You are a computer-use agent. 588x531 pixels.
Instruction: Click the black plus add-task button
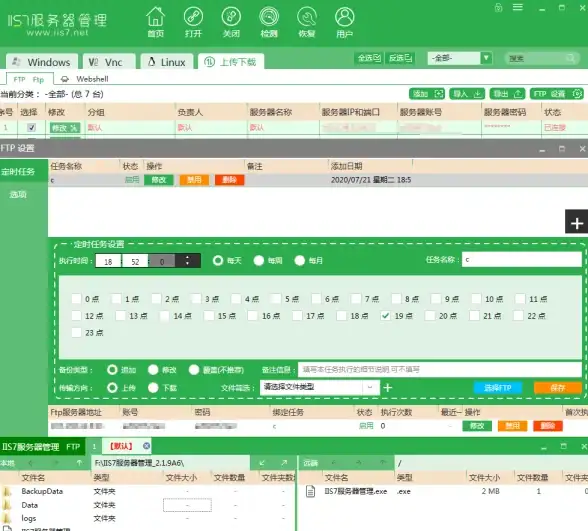click(x=576, y=222)
